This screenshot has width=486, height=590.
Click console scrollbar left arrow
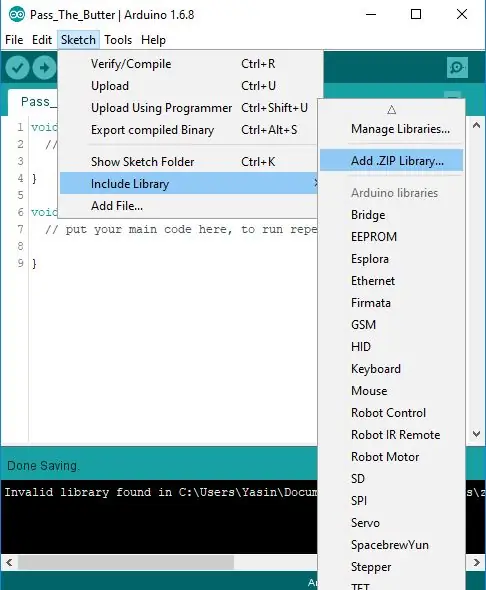pos(9,563)
